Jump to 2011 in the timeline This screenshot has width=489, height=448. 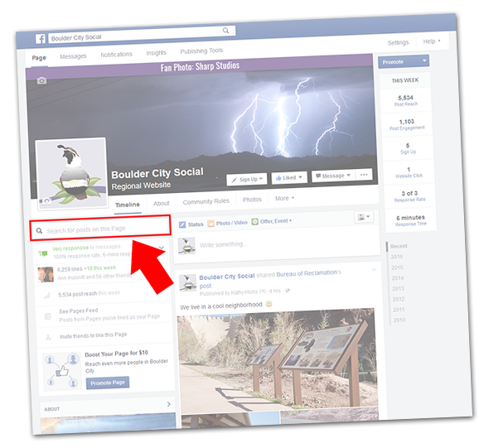pyautogui.click(x=399, y=310)
